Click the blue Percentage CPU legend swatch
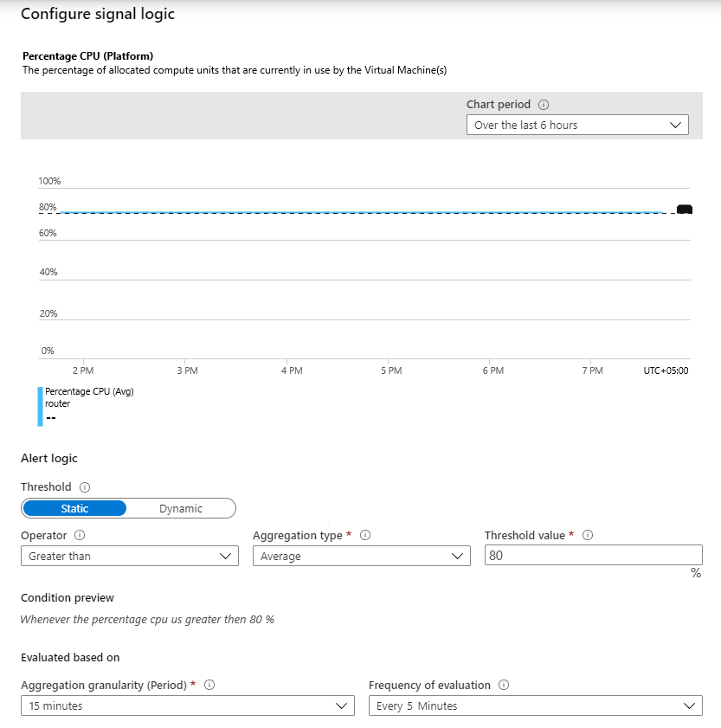Image resolution: width=721 pixels, height=728 pixels. [x=41, y=407]
